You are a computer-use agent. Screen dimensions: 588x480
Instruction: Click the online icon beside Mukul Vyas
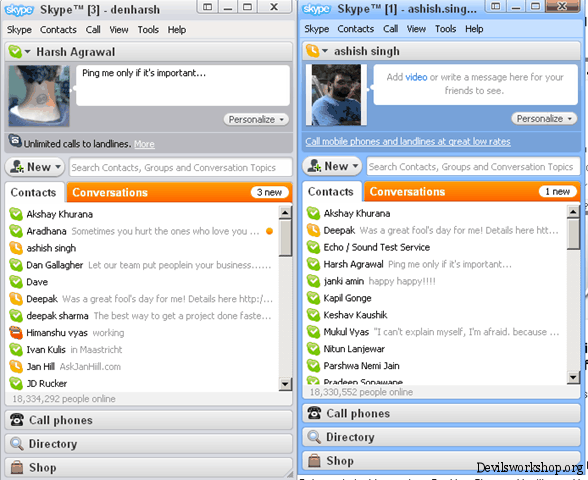click(x=313, y=332)
